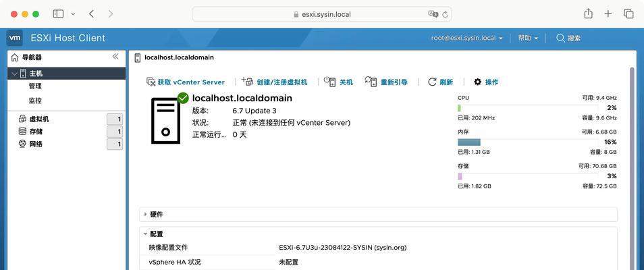Click ESXi-6.7U3u-23084122-SYSIN image profile value
Image resolution: width=644 pixels, height=270 pixels.
(343, 248)
